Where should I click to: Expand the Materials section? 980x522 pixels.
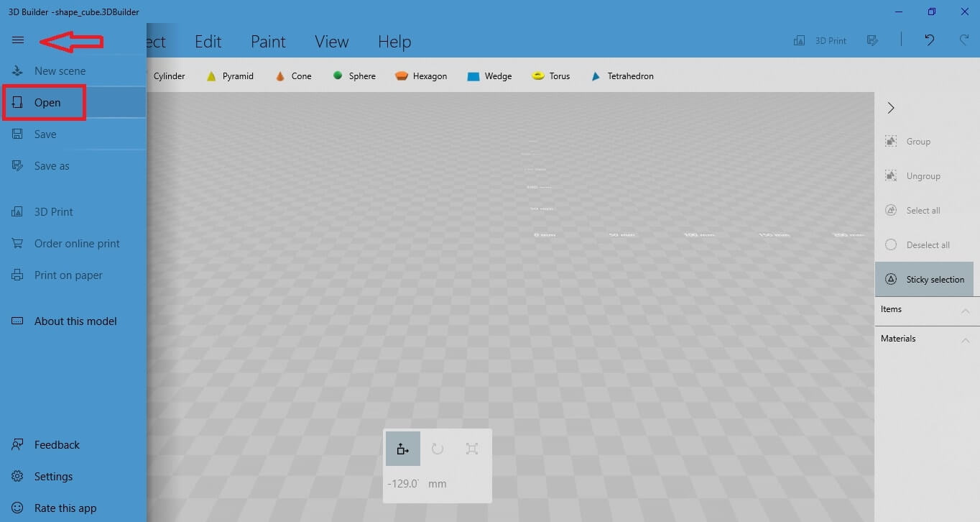pos(965,340)
